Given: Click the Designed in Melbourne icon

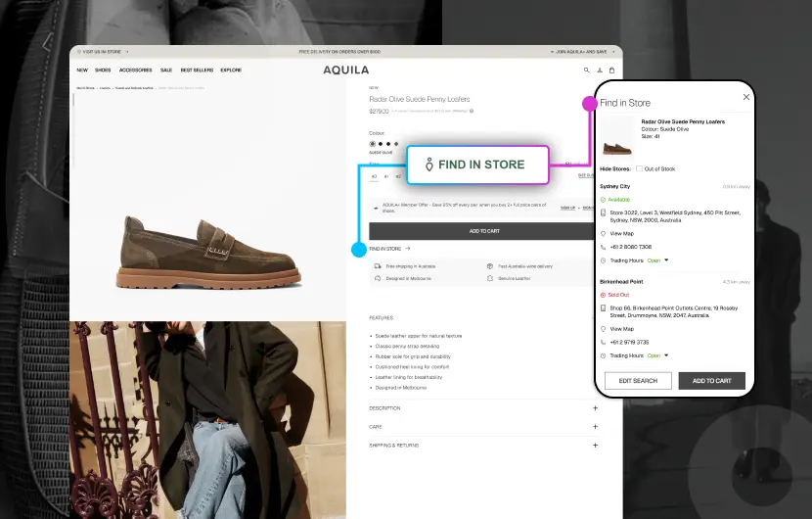Looking at the screenshot, I should coord(378,278).
